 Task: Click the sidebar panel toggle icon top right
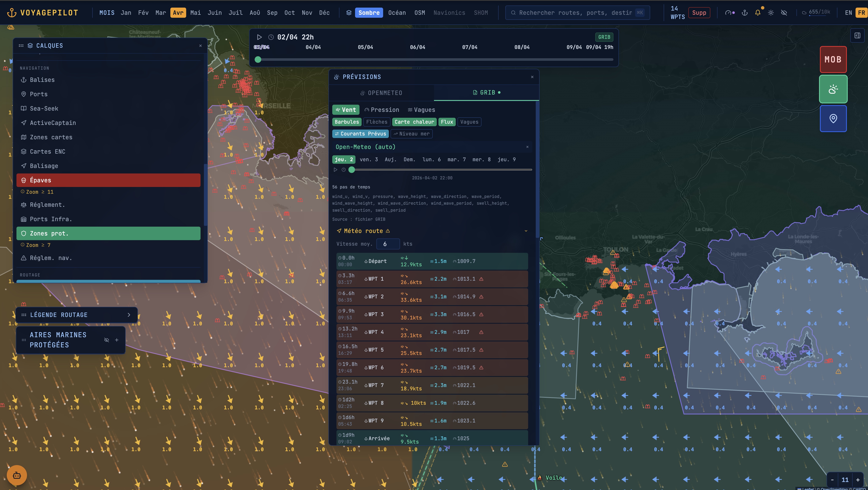(857, 35)
